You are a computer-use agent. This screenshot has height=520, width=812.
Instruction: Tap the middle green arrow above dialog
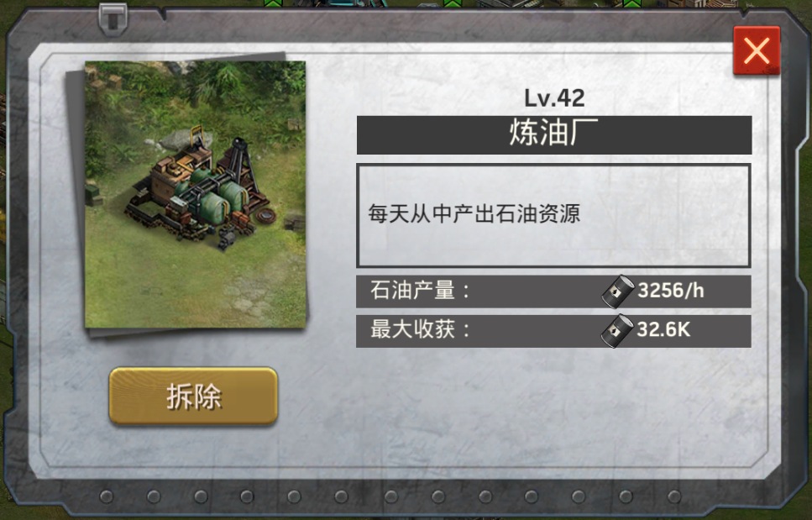(x=452, y=3)
